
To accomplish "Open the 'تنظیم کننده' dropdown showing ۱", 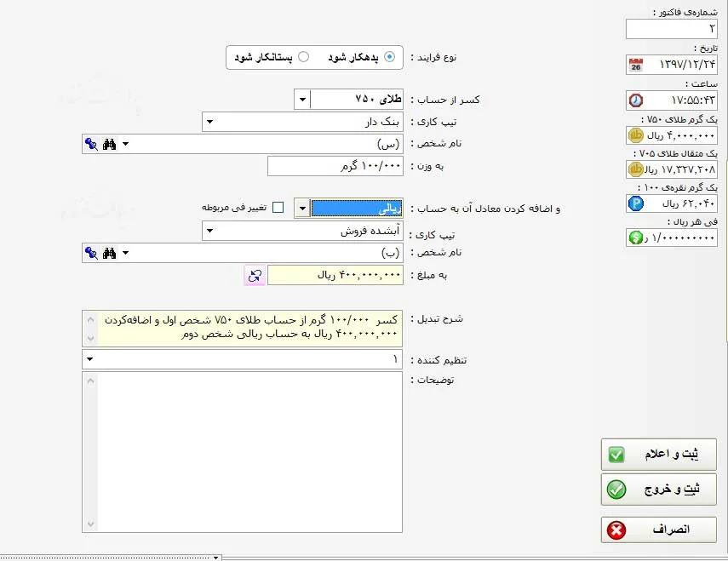I will coord(89,360).
